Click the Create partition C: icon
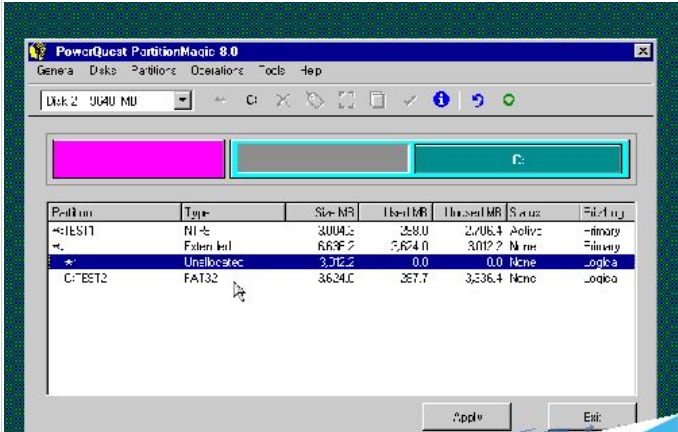The width and height of the screenshot is (678, 432). pos(251,102)
